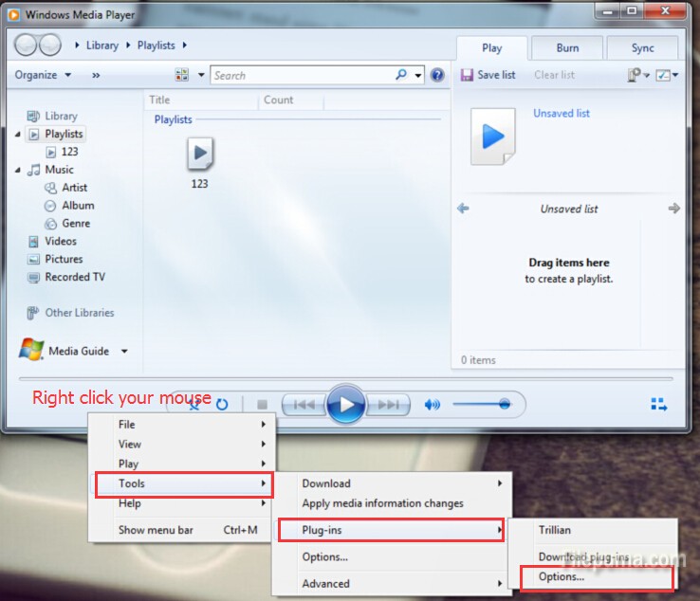Screen dimensions: 700x601
Task: Skip to the previous track
Action: pos(304,405)
